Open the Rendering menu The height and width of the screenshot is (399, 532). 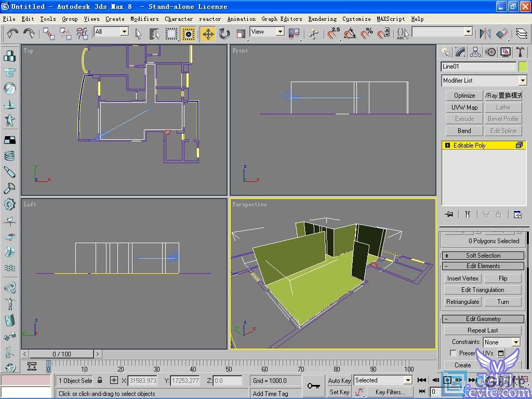(322, 19)
